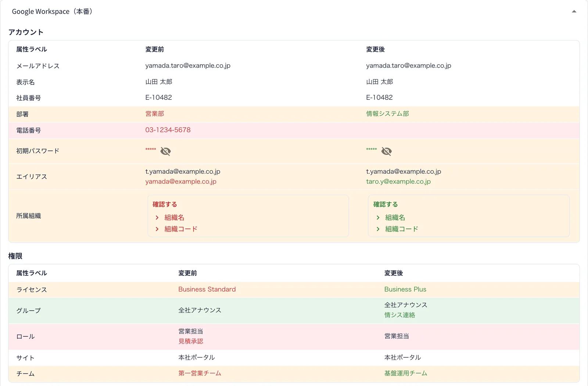The width and height of the screenshot is (588, 386).
Task: Click the 部署 row label
Action: (x=22, y=114)
